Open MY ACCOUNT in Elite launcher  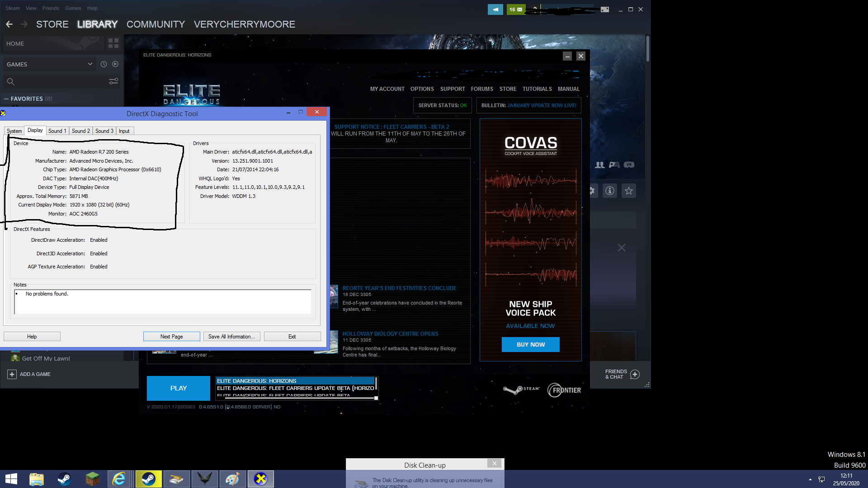tap(387, 89)
